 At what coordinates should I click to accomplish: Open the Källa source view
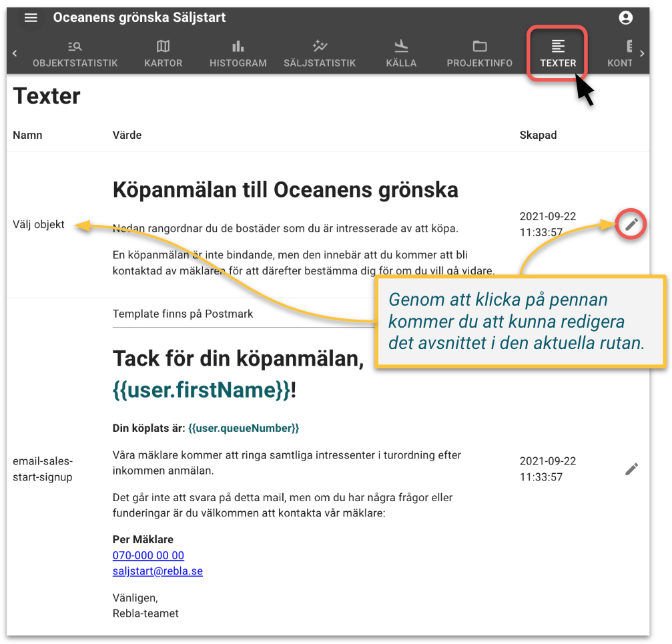(x=401, y=53)
